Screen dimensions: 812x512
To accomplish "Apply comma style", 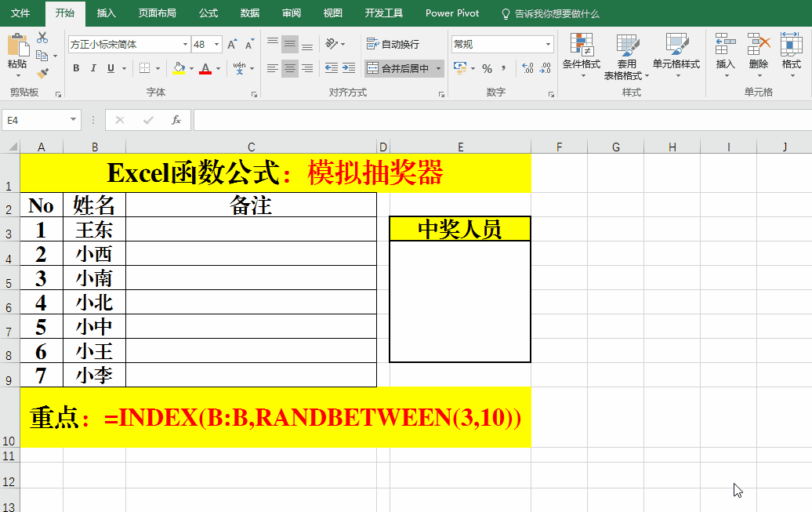I will (503, 68).
